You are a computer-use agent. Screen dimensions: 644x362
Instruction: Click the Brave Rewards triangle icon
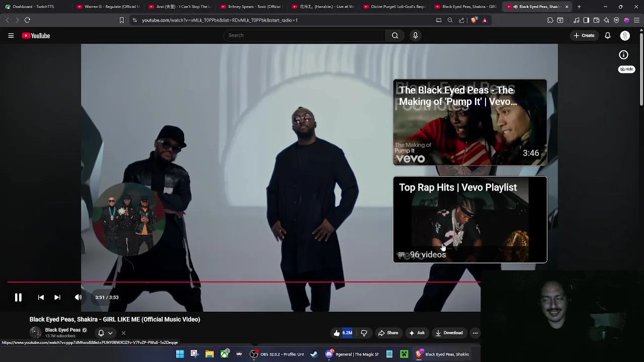[485, 20]
